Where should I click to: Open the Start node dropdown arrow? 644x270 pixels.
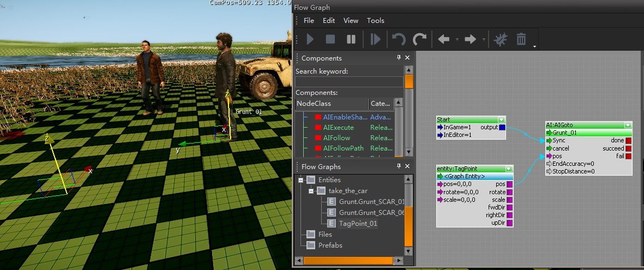point(501,119)
